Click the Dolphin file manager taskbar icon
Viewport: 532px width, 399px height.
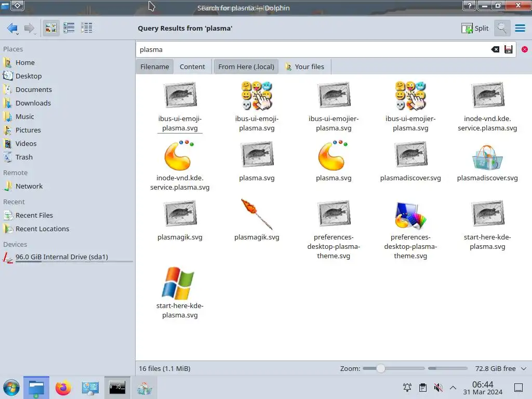36,388
